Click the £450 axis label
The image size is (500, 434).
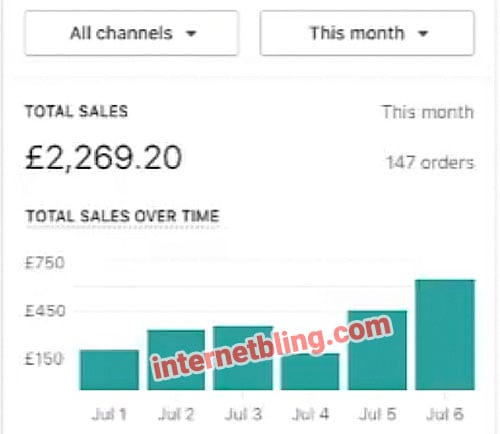[45, 311]
